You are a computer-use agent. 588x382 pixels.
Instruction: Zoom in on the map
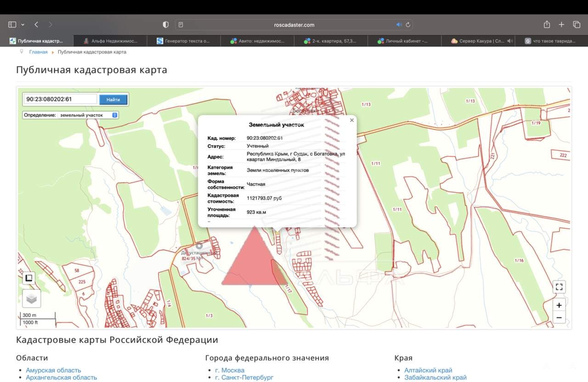(x=559, y=305)
